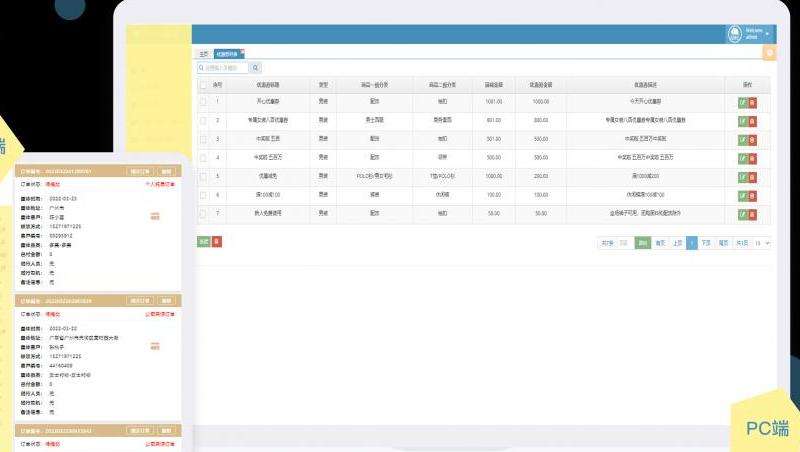
Task: Open the page size dropdown in pagination
Action: pos(762,243)
